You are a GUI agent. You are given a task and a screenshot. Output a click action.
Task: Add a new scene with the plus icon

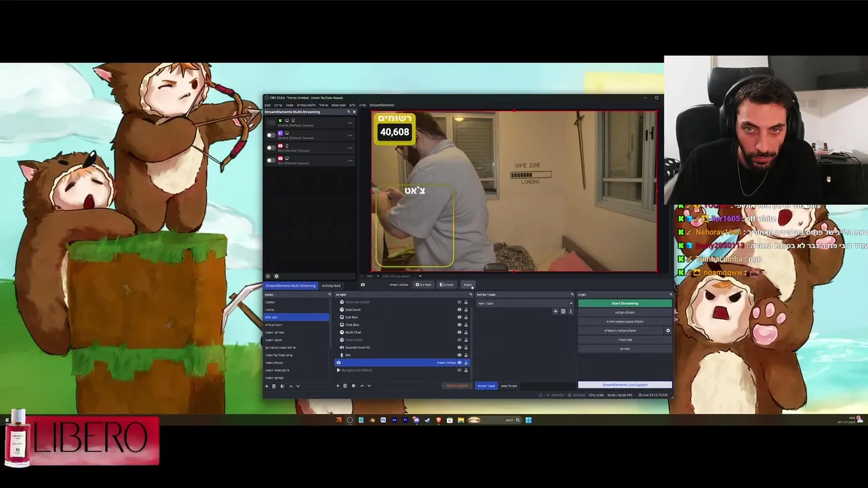pyautogui.click(x=267, y=386)
